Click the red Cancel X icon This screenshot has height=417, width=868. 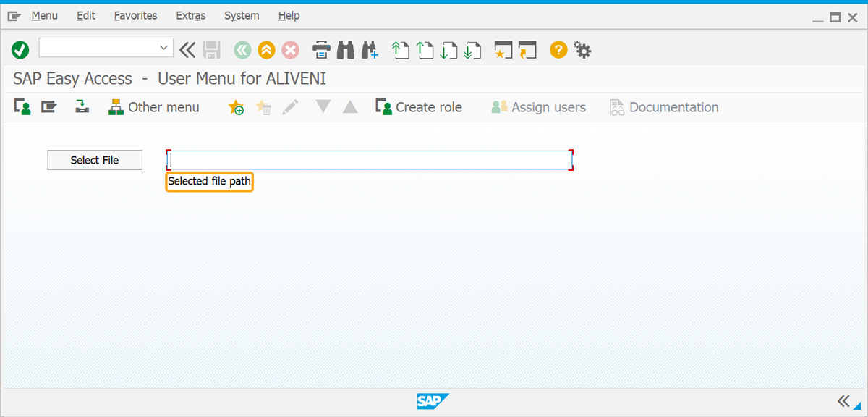[290, 50]
